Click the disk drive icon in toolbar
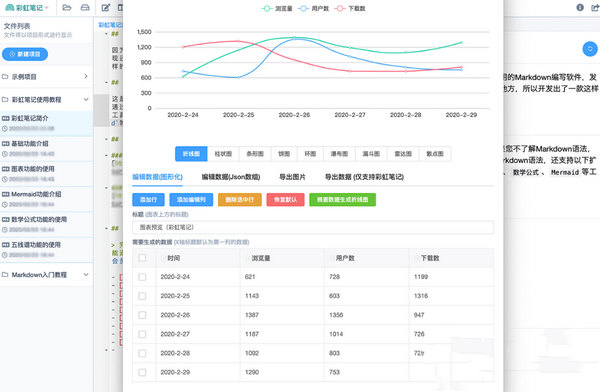600x392 pixels. click(x=85, y=8)
